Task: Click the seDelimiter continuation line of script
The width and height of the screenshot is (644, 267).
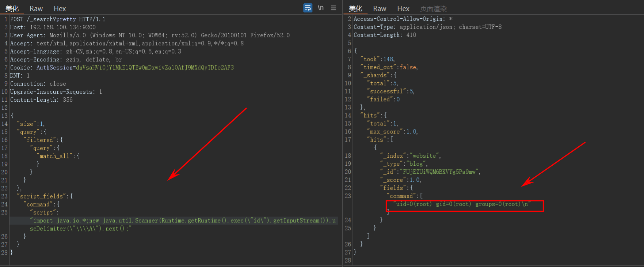Action: [x=81, y=228]
